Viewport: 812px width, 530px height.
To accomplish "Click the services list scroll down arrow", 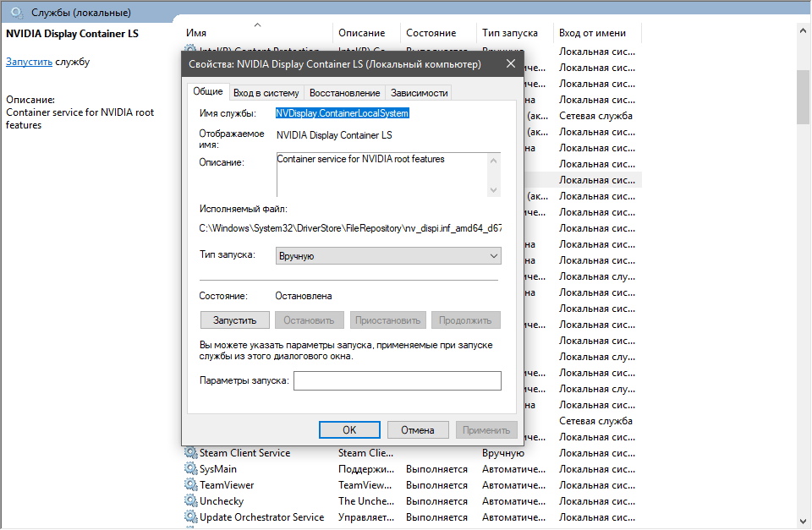I will [x=804, y=522].
